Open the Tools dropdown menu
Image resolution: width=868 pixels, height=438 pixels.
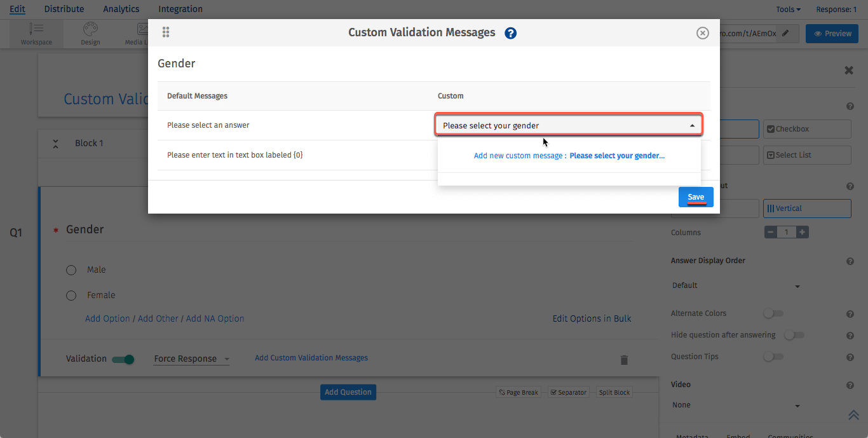pyautogui.click(x=788, y=10)
